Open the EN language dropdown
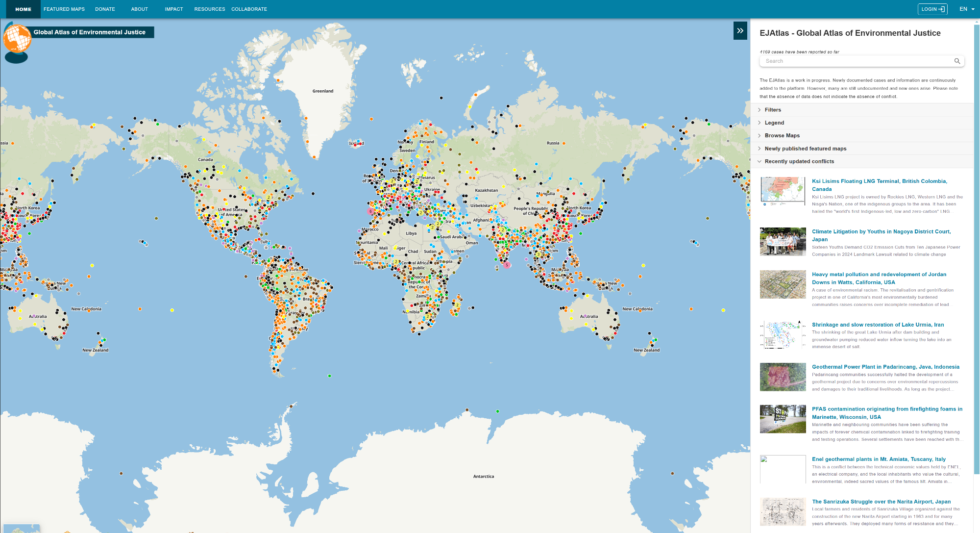Viewport: 980px width, 533px height. pos(966,9)
